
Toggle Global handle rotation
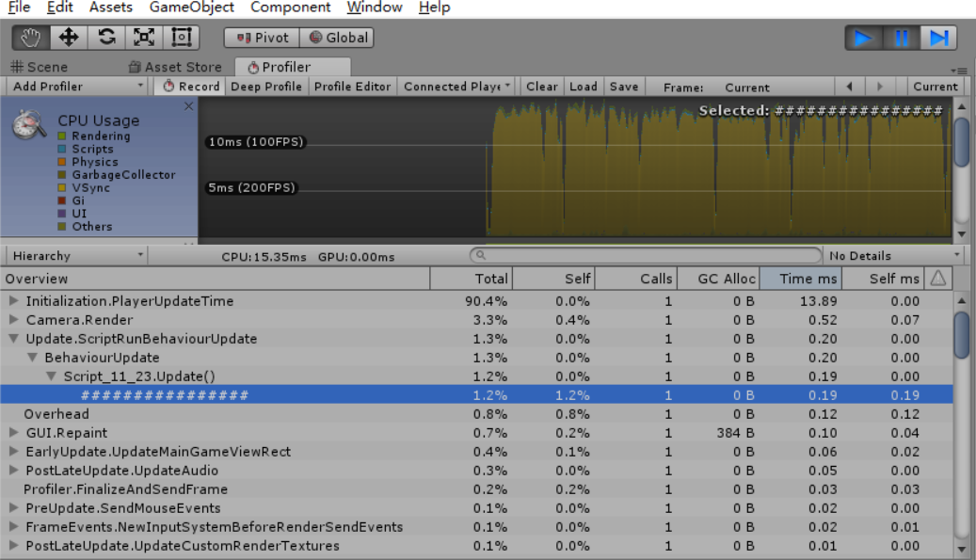coord(337,38)
